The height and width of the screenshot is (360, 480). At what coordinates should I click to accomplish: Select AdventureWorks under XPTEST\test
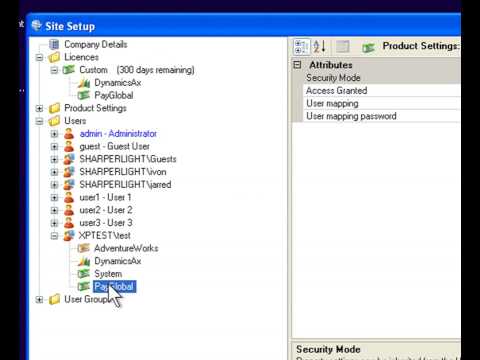[126, 248]
